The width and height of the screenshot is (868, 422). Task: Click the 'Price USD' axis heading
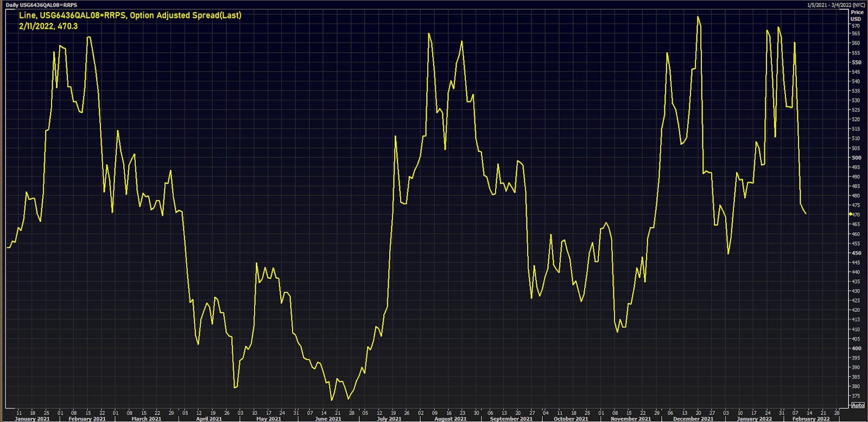tap(857, 15)
